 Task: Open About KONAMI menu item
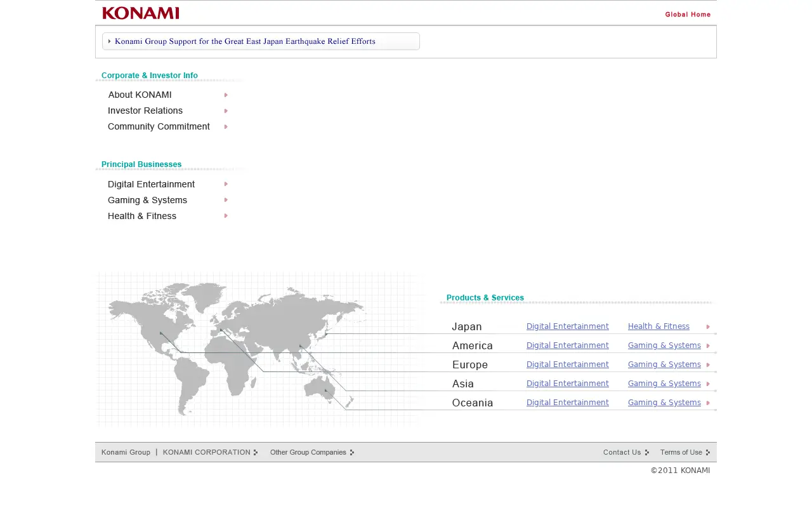[x=140, y=95]
